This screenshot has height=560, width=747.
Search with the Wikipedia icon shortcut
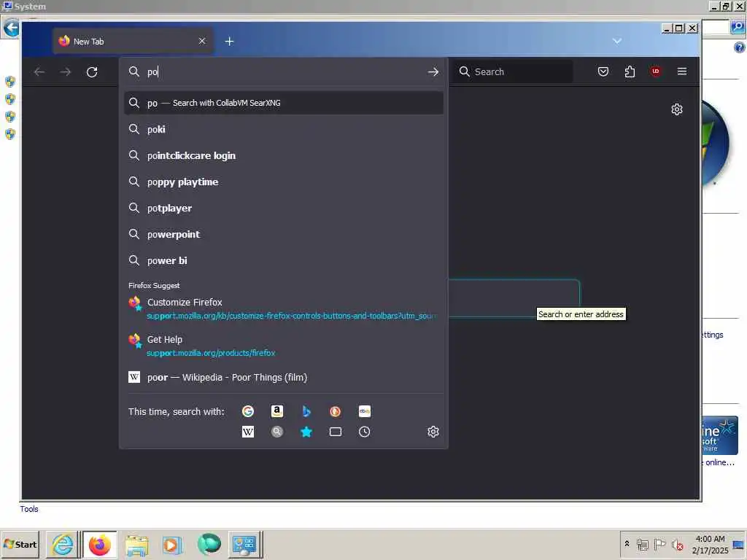[x=248, y=432]
